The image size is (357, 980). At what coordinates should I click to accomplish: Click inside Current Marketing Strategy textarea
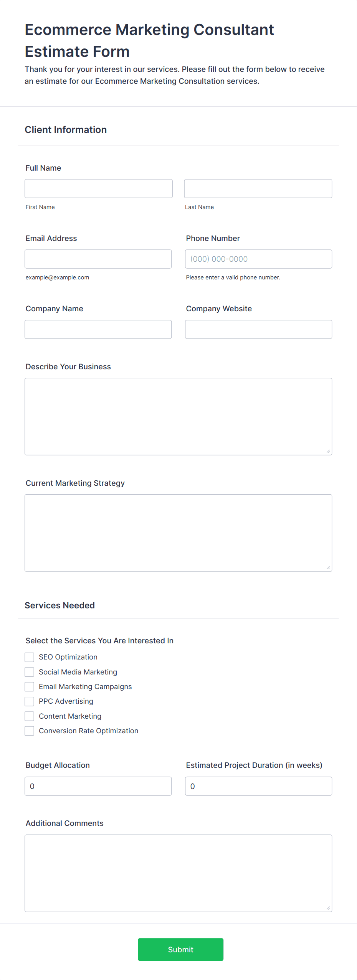tap(178, 533)
